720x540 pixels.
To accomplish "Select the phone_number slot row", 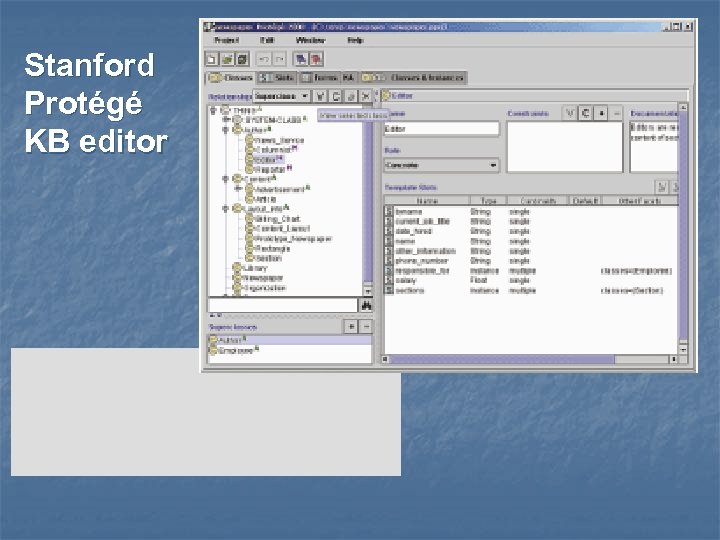I will tap(530, 261).
